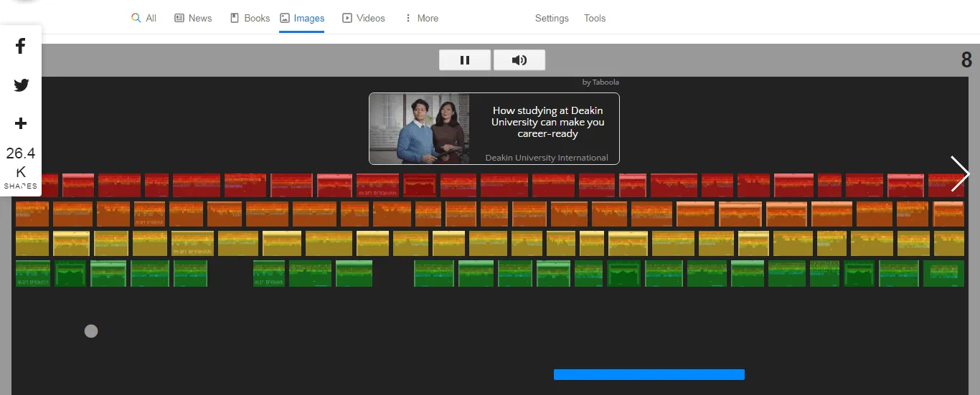Go to the Videos tab

click(364, 18)
